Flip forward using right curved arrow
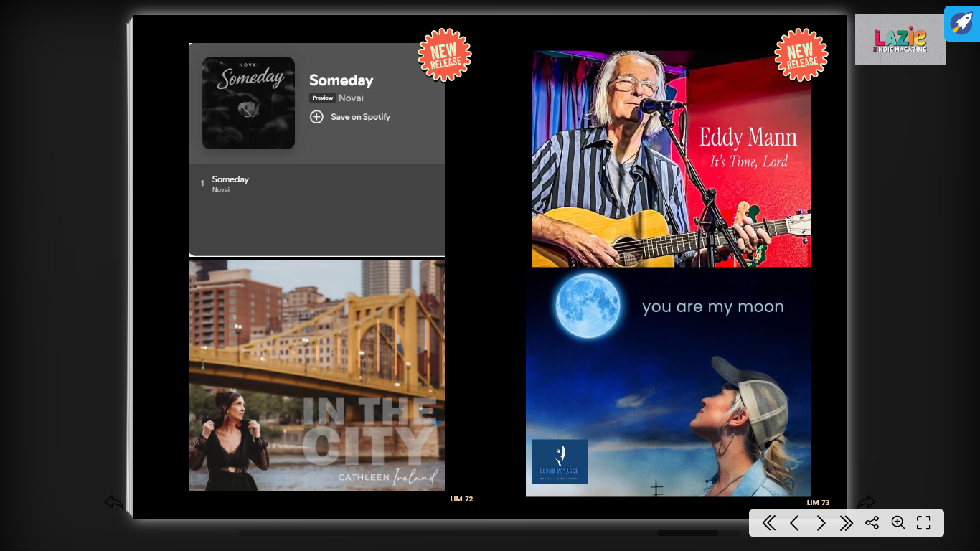 tap(866, 502)
